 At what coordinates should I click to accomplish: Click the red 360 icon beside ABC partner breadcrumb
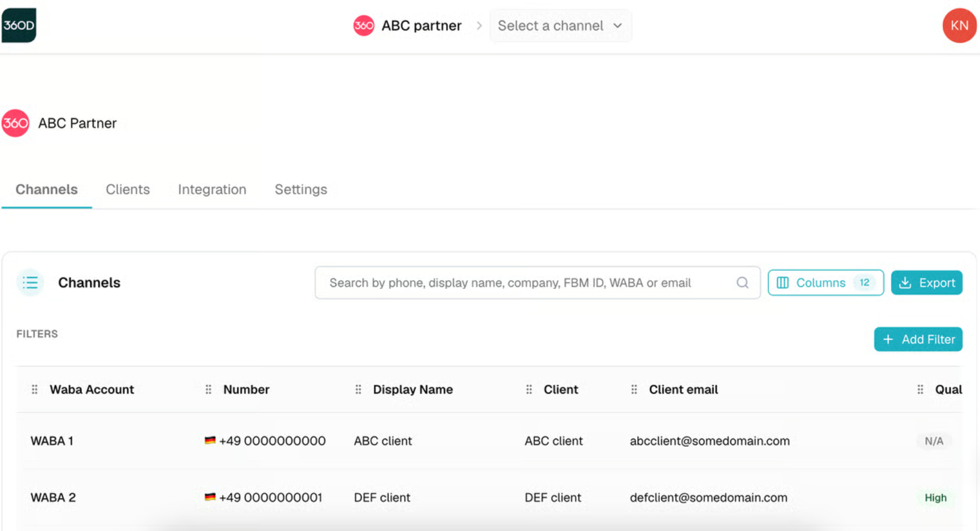pyautogui.click(x=364, y=25)
